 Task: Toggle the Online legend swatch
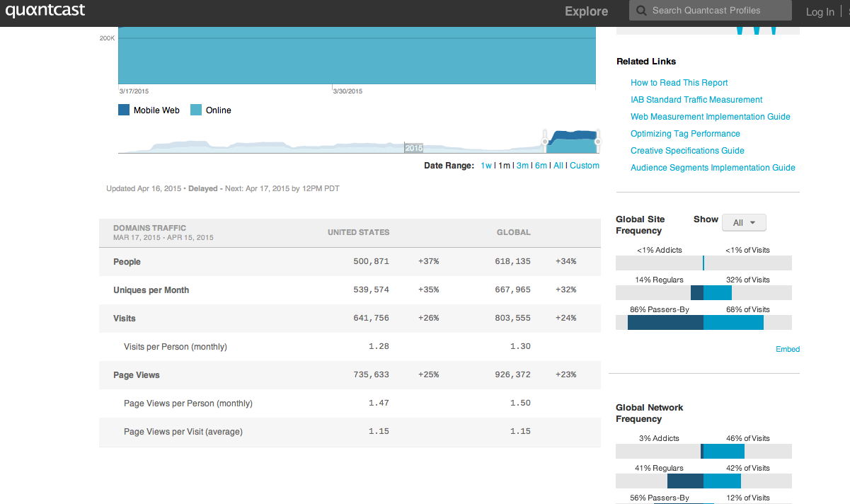pos(196,110)
